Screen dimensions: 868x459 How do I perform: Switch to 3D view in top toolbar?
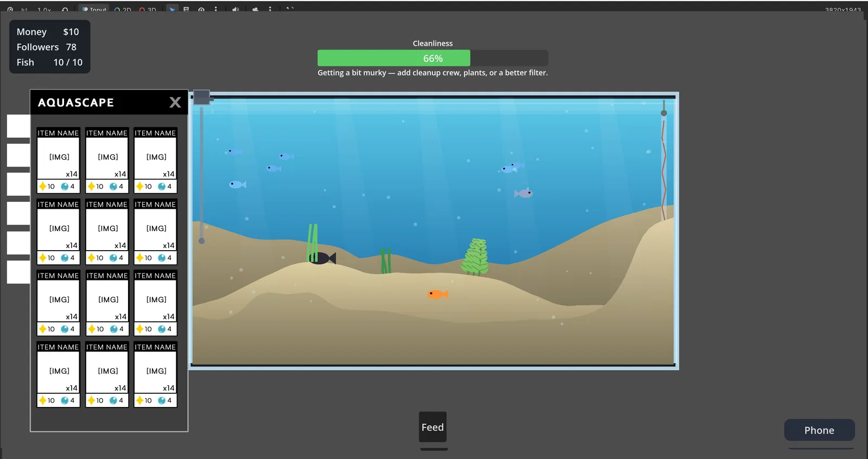coord(148,9)
